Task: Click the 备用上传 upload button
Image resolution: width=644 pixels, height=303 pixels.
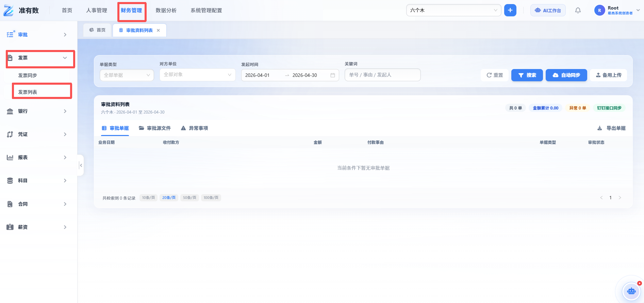Action: tap(608, 75)
